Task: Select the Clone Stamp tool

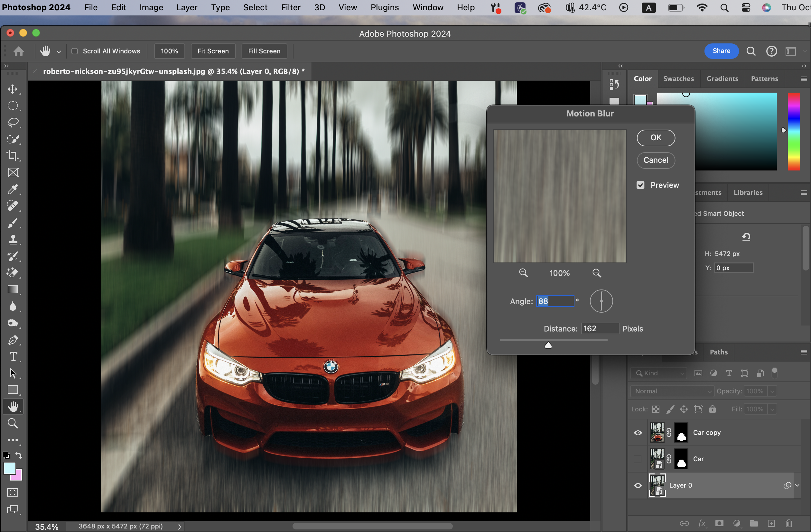Action: pyautogui.click(x=13, y=240)
